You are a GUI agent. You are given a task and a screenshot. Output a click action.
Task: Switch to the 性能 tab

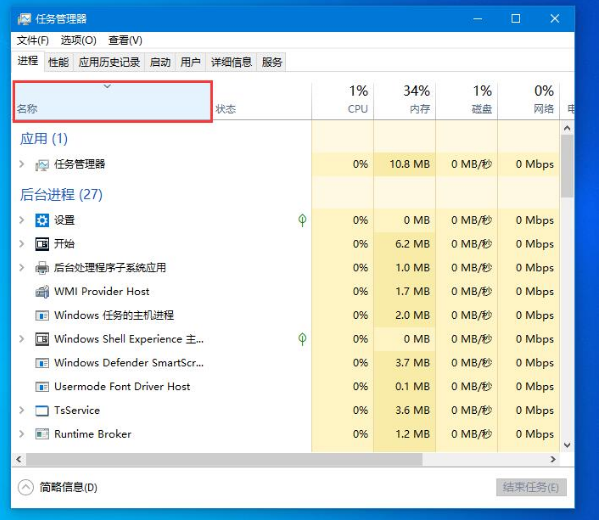coord(59,62)
